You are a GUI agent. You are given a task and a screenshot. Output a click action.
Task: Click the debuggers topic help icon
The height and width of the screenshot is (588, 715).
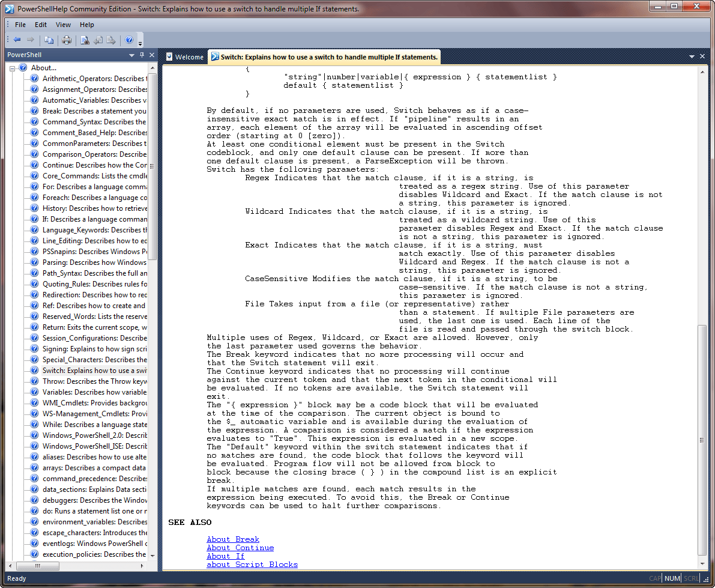34,500
